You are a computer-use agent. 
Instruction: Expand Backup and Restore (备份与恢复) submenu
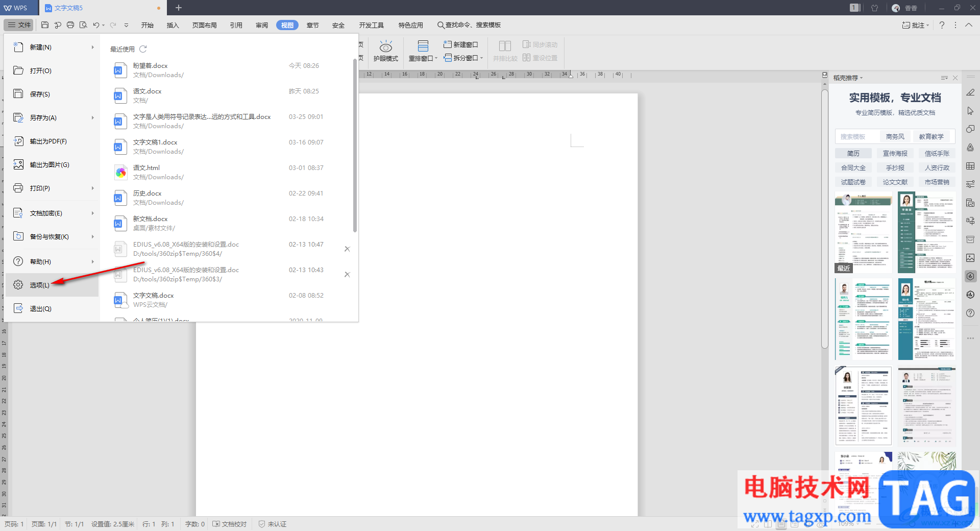coord(93,236)
